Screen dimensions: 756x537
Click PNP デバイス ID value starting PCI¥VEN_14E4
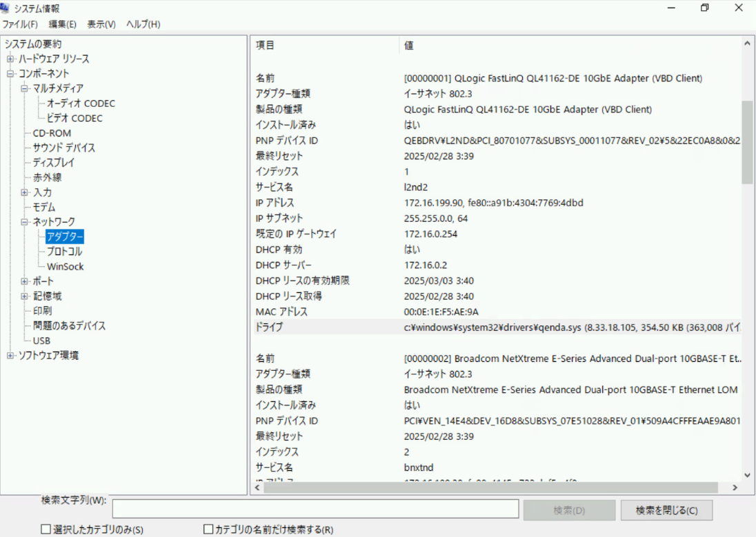(572, 421)
